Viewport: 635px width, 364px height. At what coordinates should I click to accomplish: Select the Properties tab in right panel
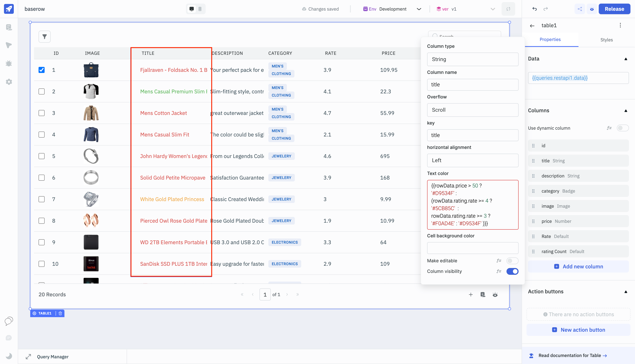[x=550, y=40]
